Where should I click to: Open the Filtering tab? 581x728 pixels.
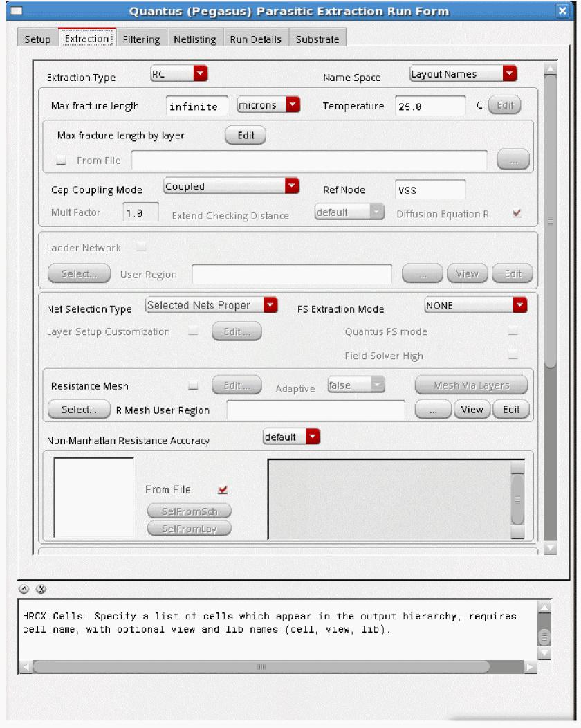[141, 39]
